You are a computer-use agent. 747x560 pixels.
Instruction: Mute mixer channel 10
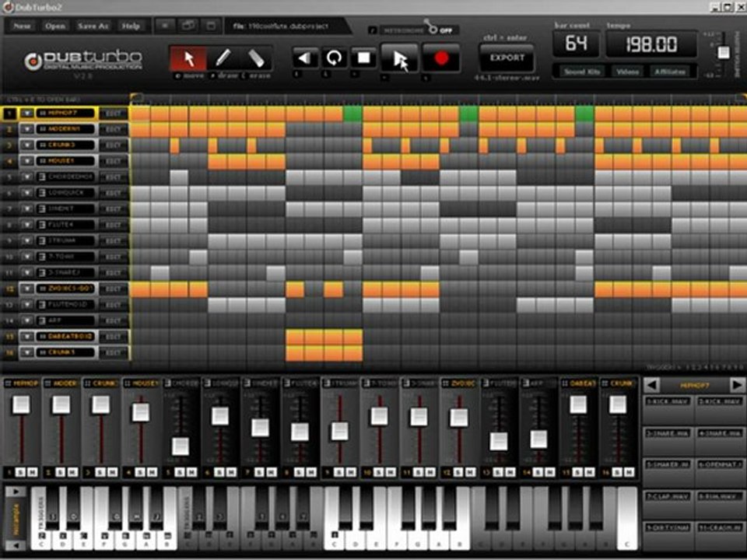pos(390,472)
